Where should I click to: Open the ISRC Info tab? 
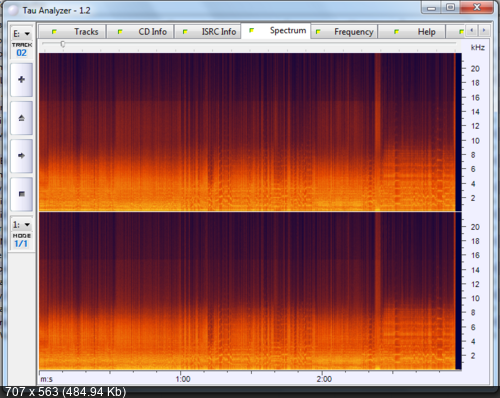pyautogui.click(x=208, y=32)
